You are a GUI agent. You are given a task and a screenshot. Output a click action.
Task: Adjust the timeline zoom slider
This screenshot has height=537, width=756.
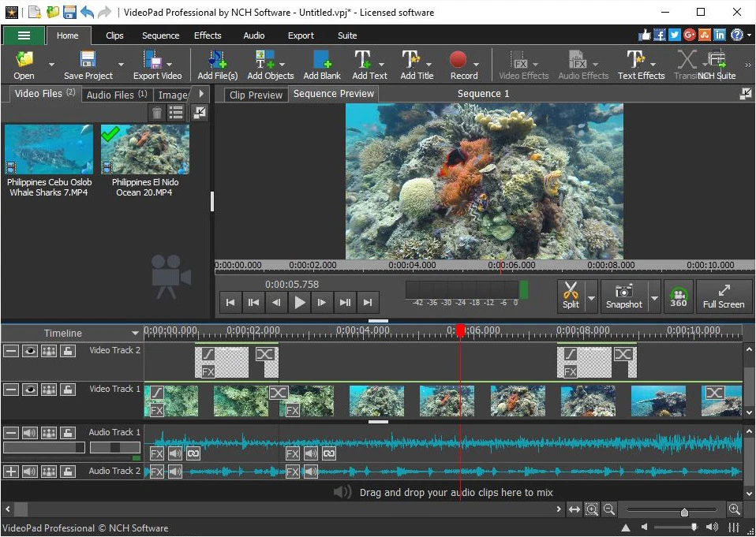tap(684, 509)
